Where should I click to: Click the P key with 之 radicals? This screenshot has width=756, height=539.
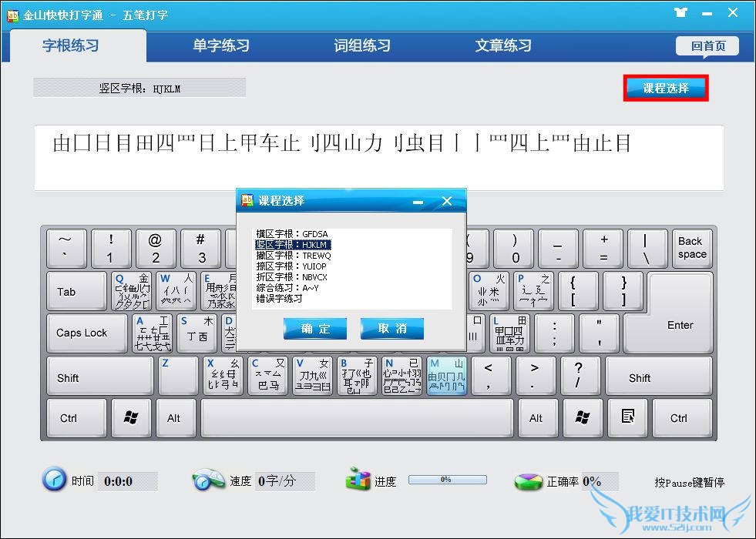[x=533, y=291]
